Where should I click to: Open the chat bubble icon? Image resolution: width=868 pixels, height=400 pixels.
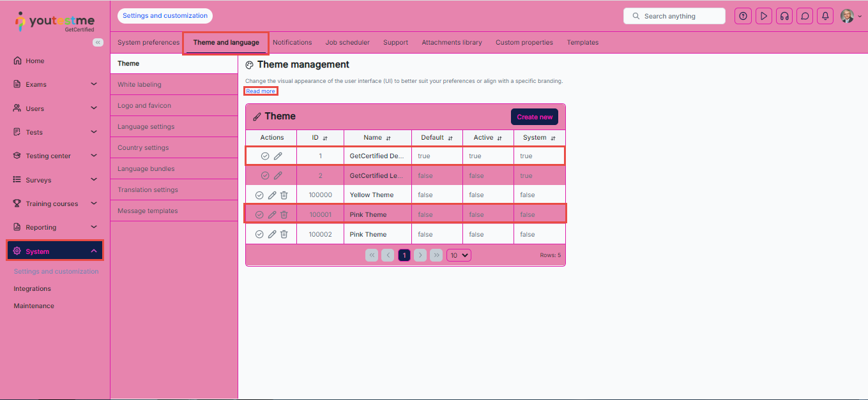click(x=805, y=16)
